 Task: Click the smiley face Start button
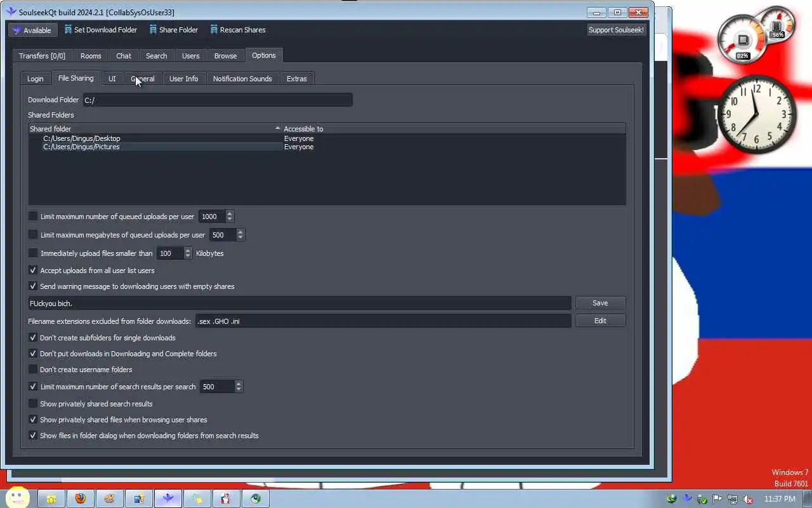[18, 497]
